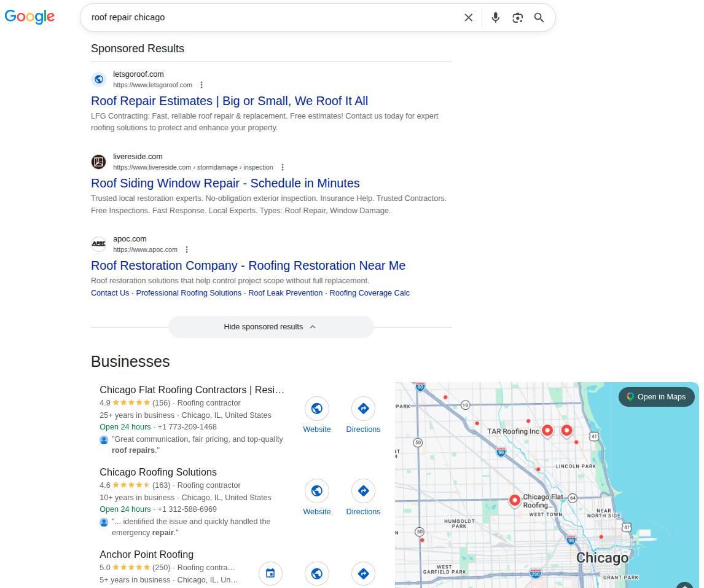Click the livereside.com stormdamage inspection URL
This screenshot has width=704, height=588.
click(x=193, y=167)
